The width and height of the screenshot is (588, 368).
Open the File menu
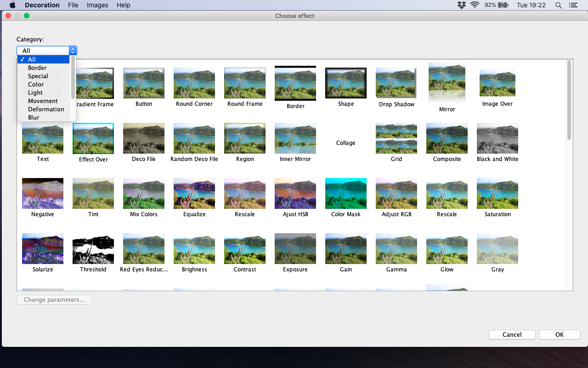(x=73, y=5)
